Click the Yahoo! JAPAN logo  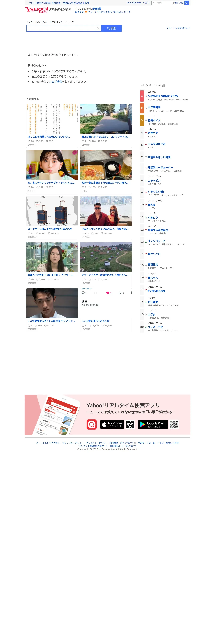37,10
